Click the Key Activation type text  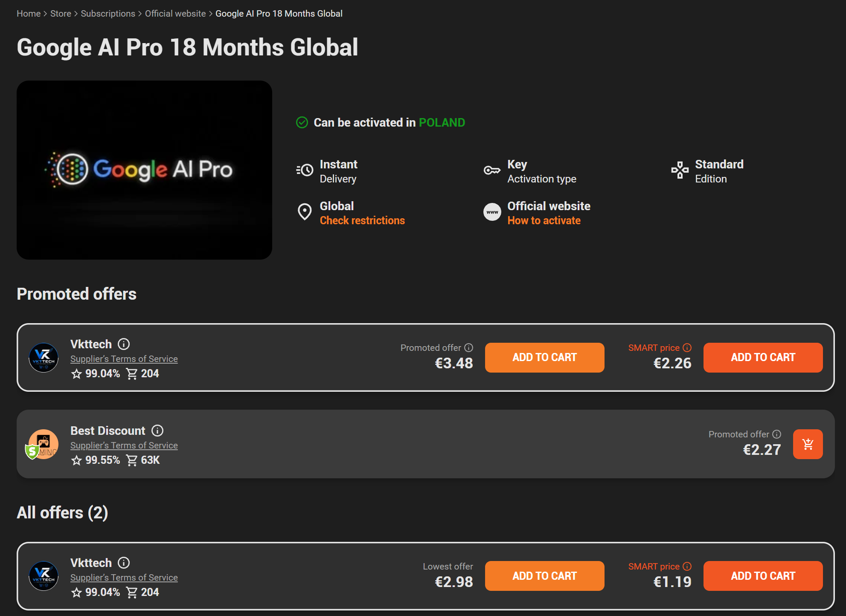click(542, 171)
